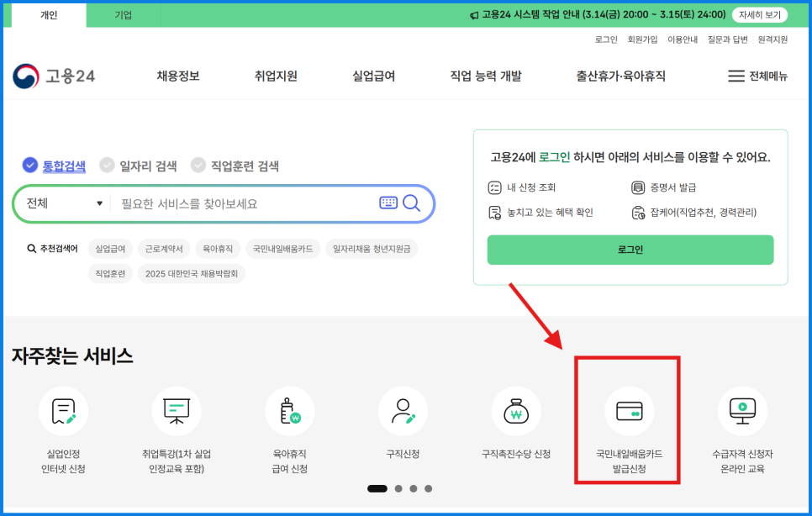Screen dimensions: 812x516
Task: Click the 자주찾는 서비스 heading text
Action: pyautogui.click(x=72, y=356)
